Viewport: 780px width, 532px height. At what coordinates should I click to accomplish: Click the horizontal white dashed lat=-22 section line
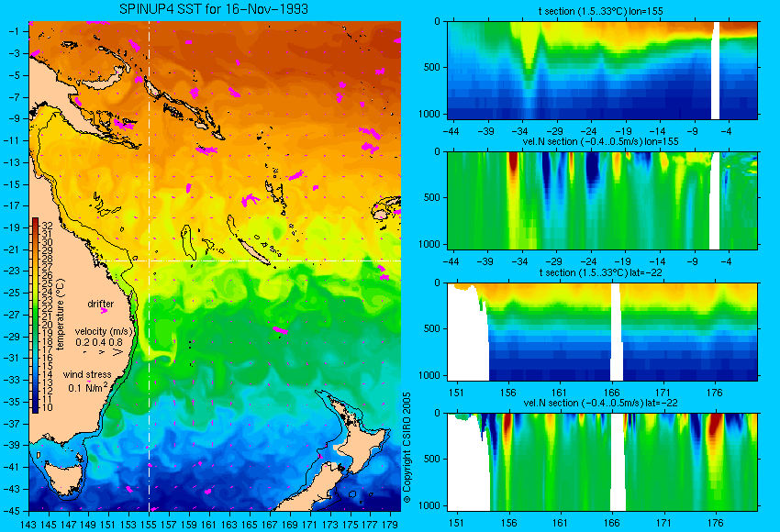(x=250, y=260)
